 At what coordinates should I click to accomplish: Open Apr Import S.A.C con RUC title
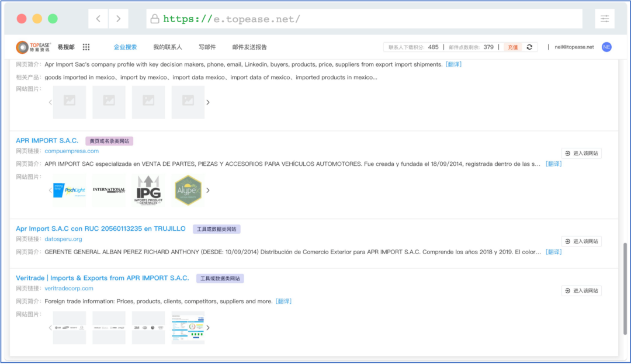click(100, 228)
